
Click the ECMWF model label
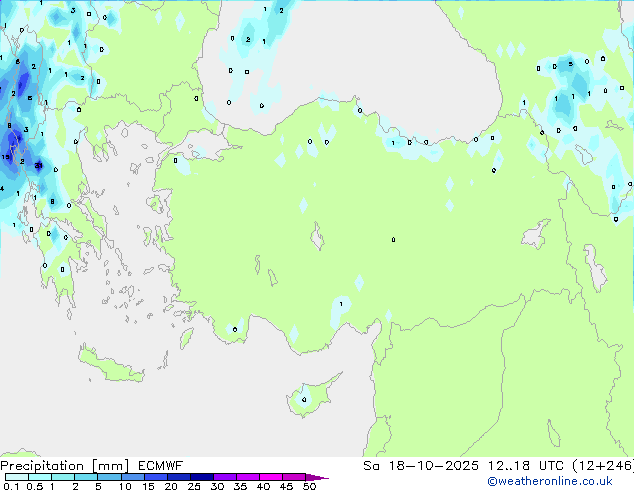click(161, 466)
